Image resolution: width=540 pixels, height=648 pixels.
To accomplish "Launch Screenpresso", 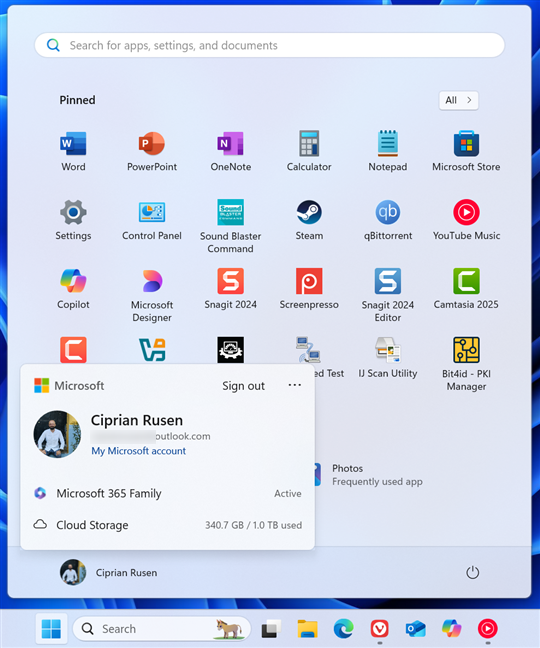I will pos(309,289).
